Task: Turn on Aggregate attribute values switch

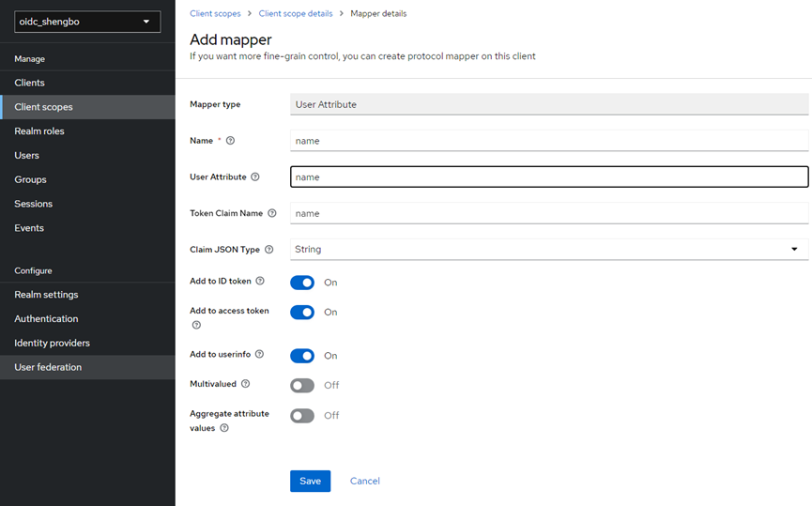Action: (302, 416)
